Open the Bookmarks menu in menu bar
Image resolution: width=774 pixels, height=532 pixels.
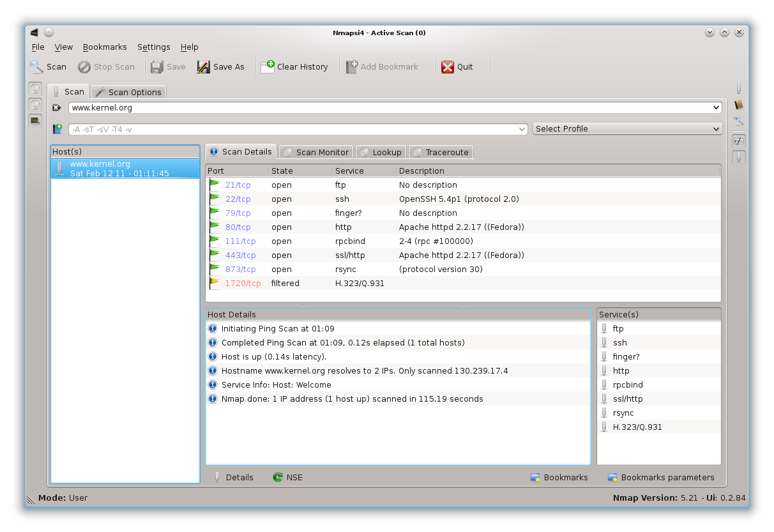point(105,47)
